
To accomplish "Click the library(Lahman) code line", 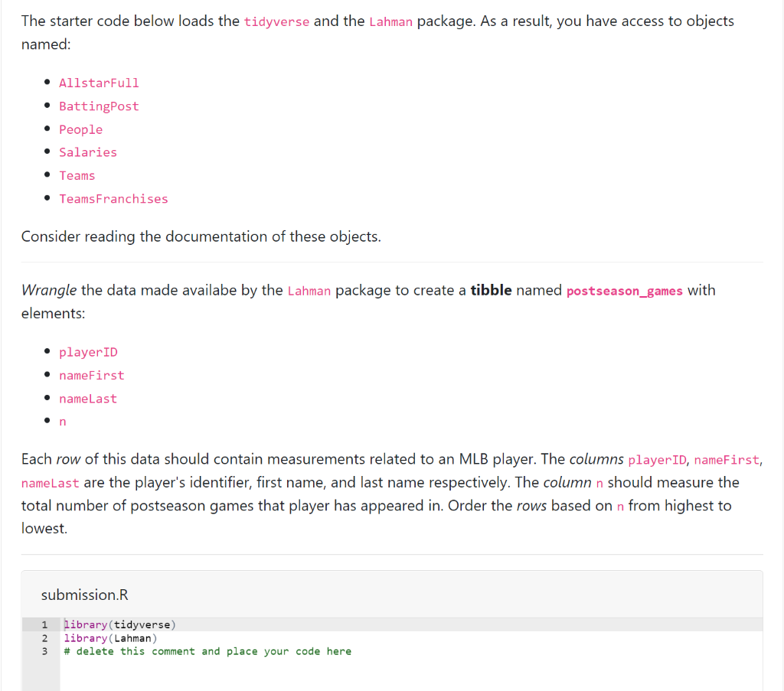I will point(109,638).
